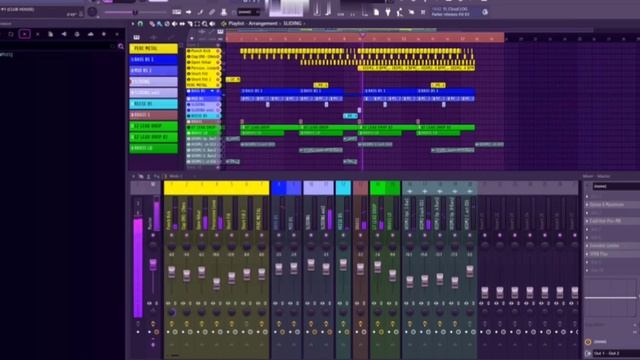The width and height of the screenshot is (640, 360).
Task: Select the PERC METAL pattern in picker
Action: (x=153, y=49)
